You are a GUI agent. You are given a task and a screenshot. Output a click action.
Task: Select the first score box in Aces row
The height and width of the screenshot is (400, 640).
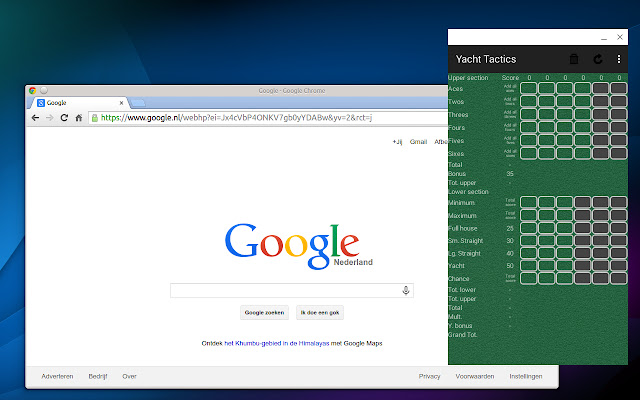(x=529, y=88)
